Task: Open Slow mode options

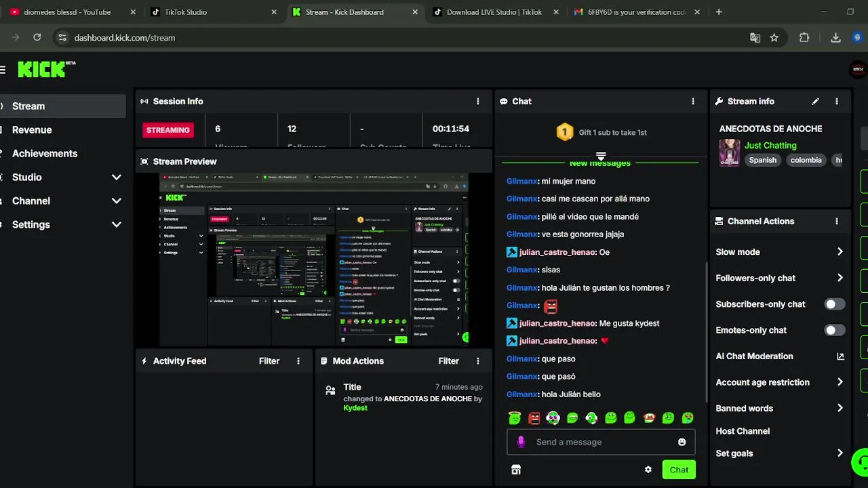Action: (x=780, y=252)
